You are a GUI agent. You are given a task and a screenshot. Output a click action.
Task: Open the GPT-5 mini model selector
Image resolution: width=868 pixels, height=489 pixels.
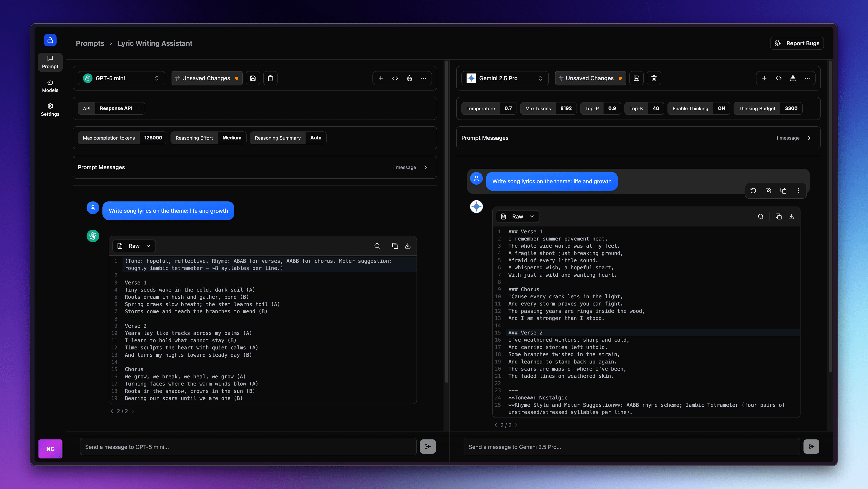[121, 78]
